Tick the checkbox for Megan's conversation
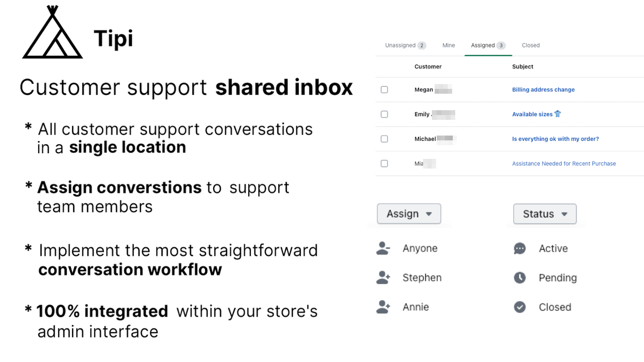 [x=384, y=90]
